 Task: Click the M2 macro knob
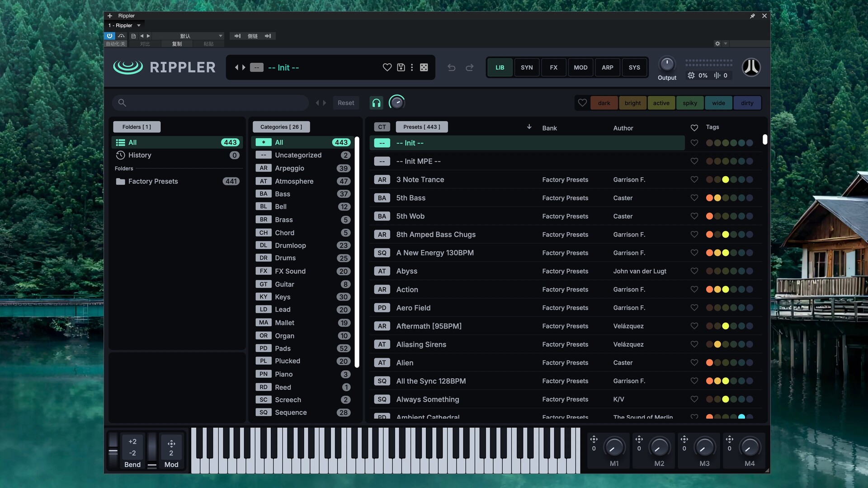coord(659,447)
